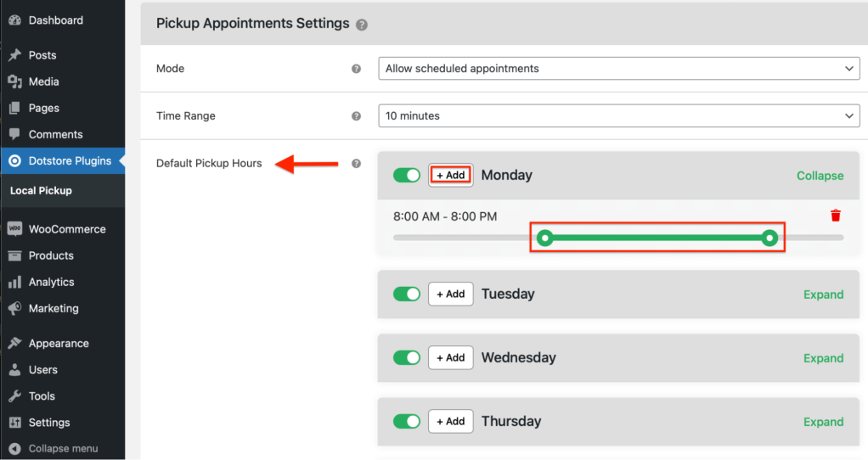The image size is (868, 460).
Task: Click the Analytics bar chart icon
Action: click(14, 282)
